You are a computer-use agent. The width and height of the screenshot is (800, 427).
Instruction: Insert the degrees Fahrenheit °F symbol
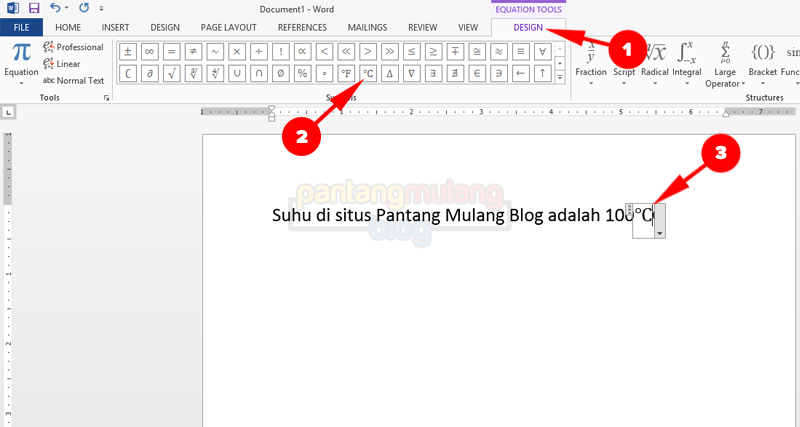[x=346, y=73]
